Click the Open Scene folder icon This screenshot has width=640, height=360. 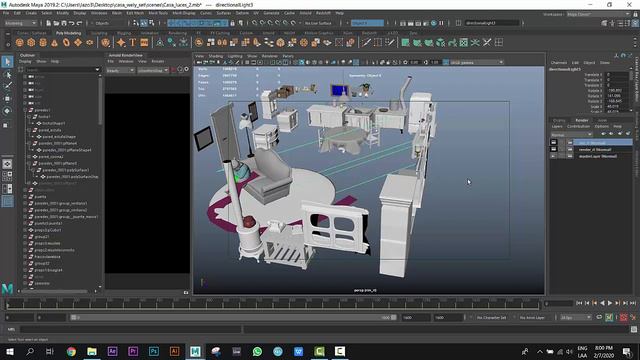tap(56, 23)
